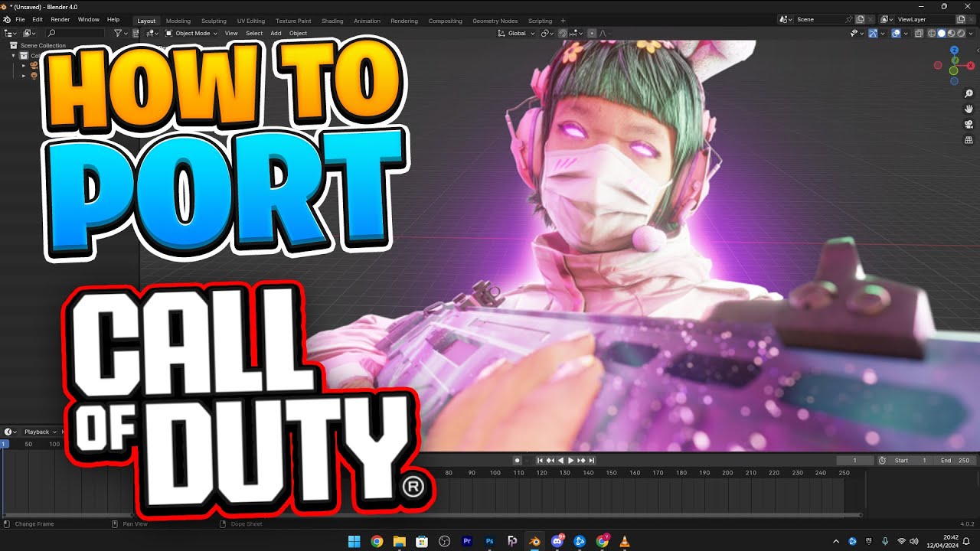Screen dimensions: 980x551
Task: Toggle snapping magnet in header
Action: (563, 33)
